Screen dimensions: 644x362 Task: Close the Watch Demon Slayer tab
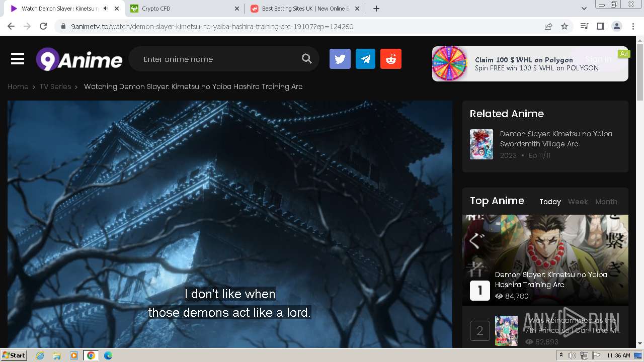[x=117, y=9]
